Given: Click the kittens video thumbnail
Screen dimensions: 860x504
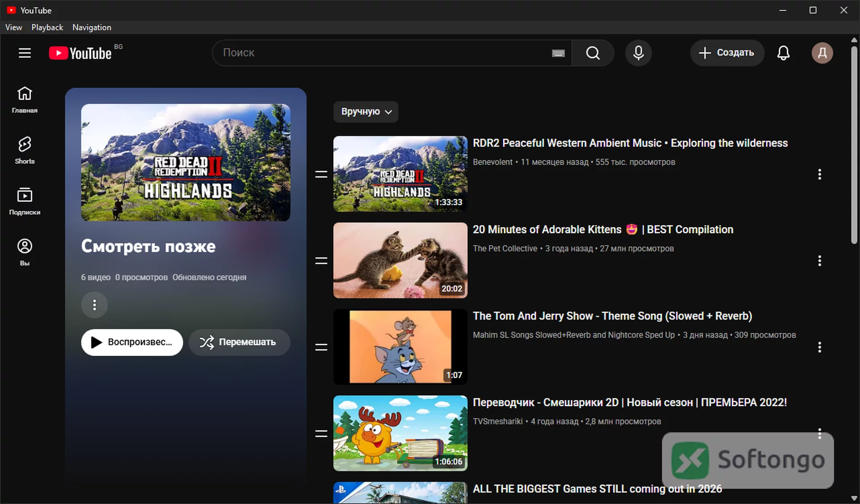Looking at the screenshot, I should point(400,261).
